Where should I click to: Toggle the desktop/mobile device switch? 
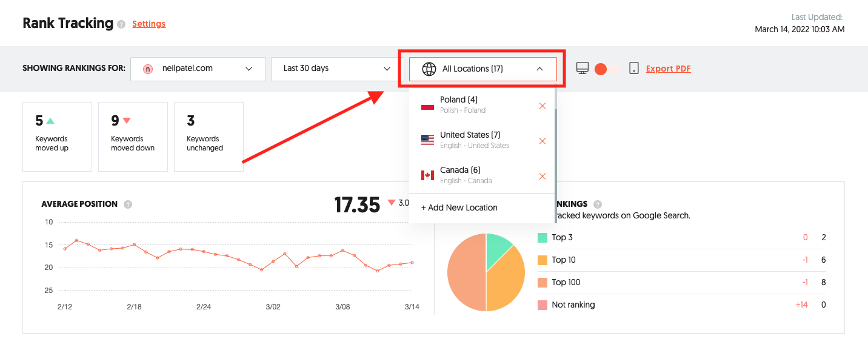607,69
